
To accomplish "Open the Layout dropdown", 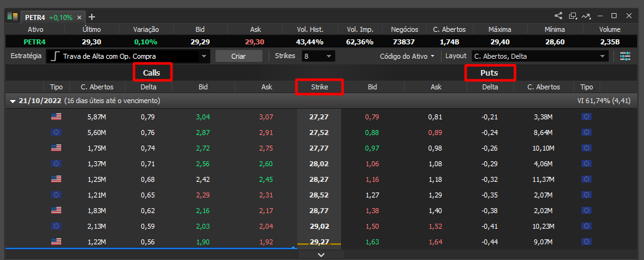I will tap(540, 56).
